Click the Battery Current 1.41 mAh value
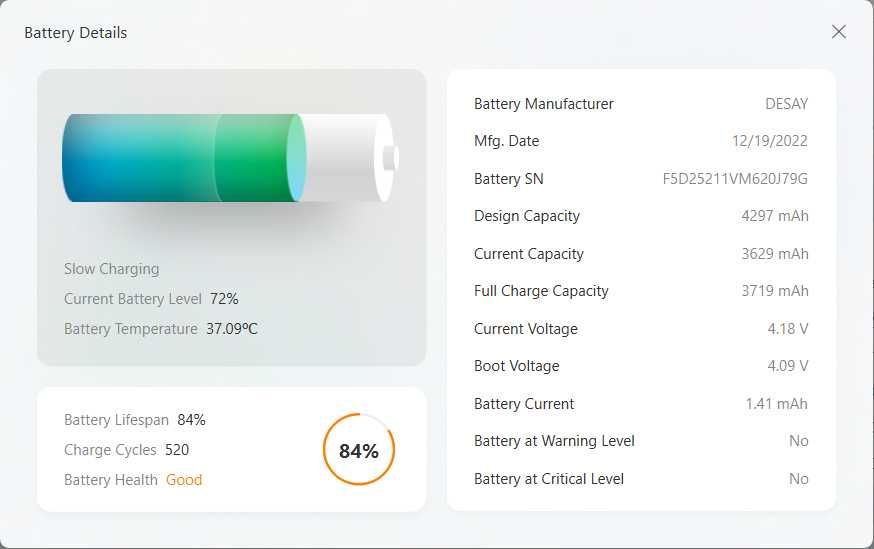This screenshot has width=874, height=549. click(x=776, y=404)
